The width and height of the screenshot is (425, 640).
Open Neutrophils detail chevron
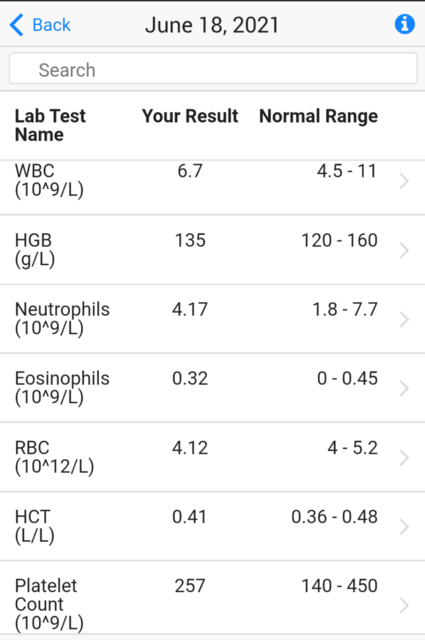404,319
